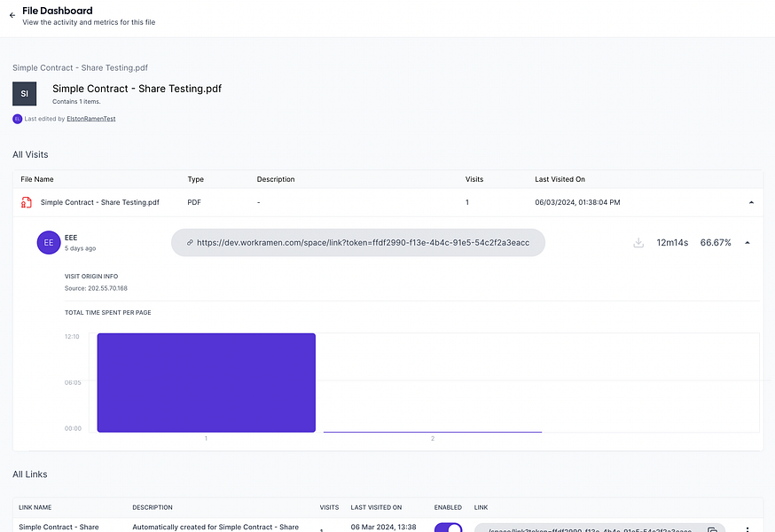Click the 'Simple Contract - Share' link name cell
Viewport: 775px width, 532px height.
click(x=59, y=527)
